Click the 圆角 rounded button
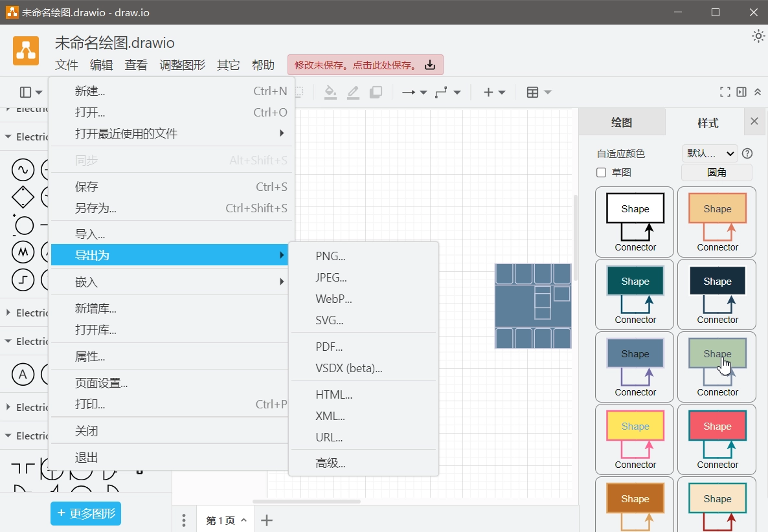 717,172
